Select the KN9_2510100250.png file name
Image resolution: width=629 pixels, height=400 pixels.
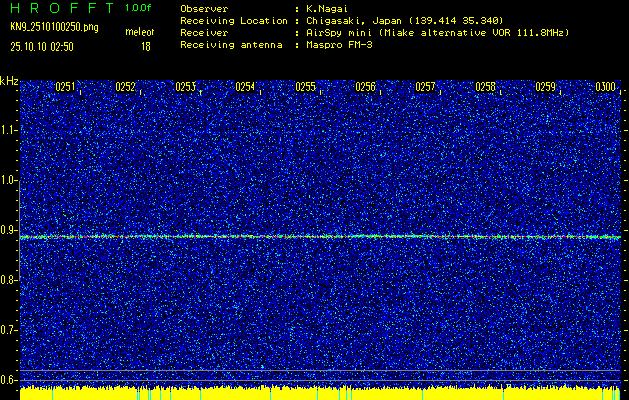pos(54,27)
